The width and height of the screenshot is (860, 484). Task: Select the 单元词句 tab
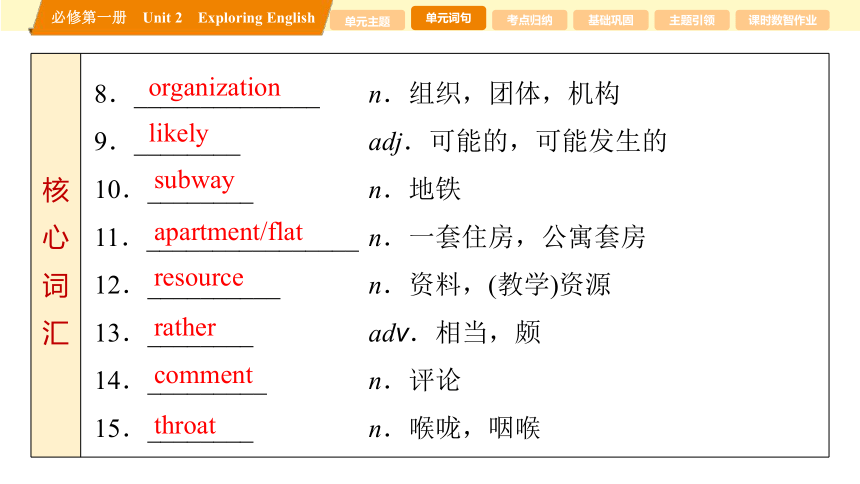448,18
